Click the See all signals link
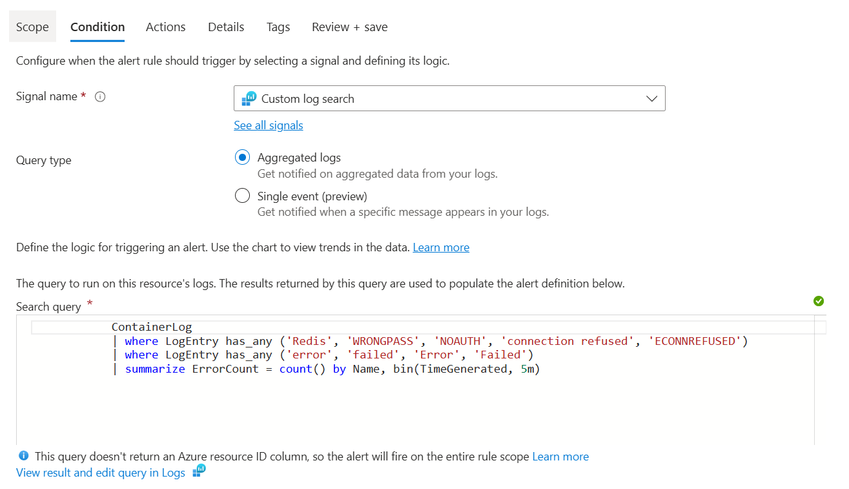The image size is (849, 489). 268,125
